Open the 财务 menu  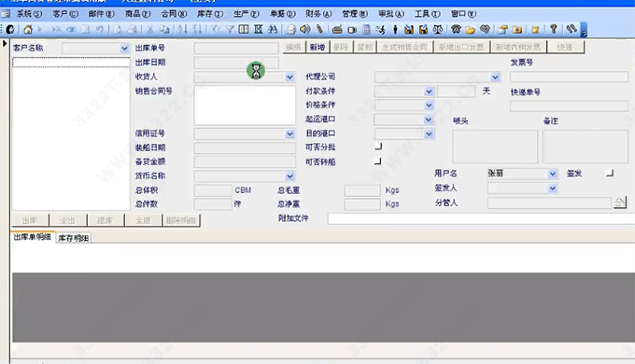pos(318,14)
